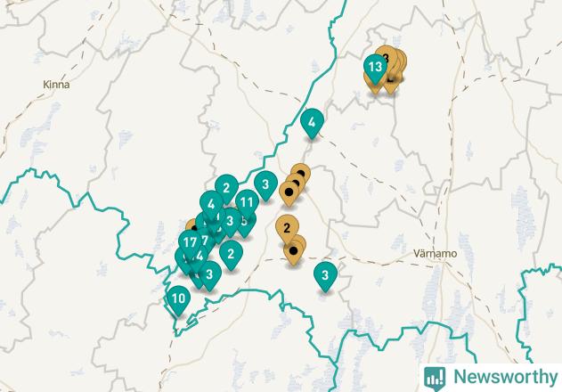This screenshot has width=562, height=392.
Task: Click the teal marker 2 below marker 5
Action: (x=231, y=256)
